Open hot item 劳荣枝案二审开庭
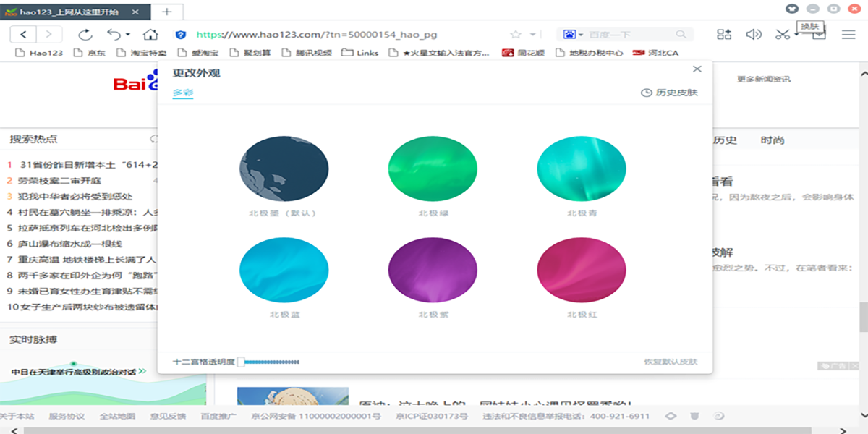 tap(59, 180)
